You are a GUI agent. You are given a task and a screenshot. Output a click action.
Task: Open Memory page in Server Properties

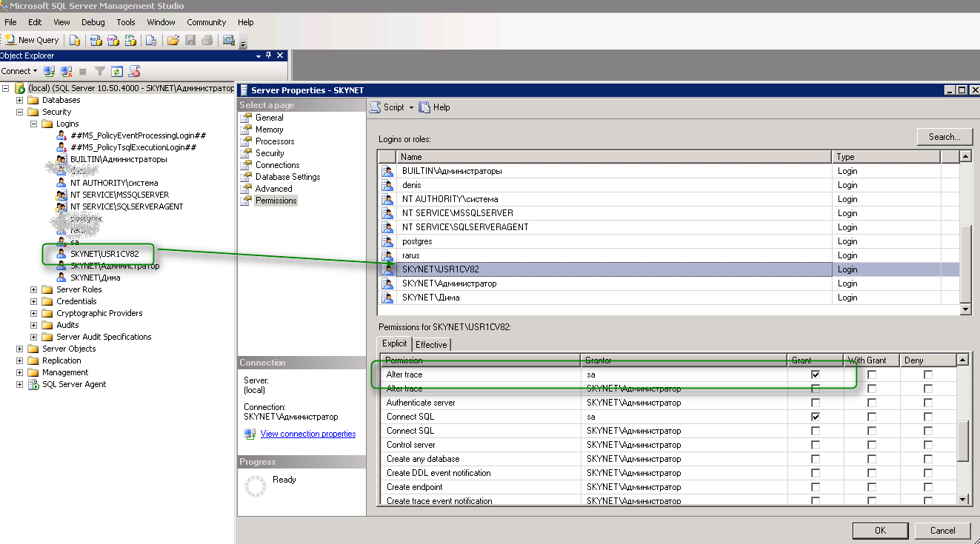[x=269, y=130]
